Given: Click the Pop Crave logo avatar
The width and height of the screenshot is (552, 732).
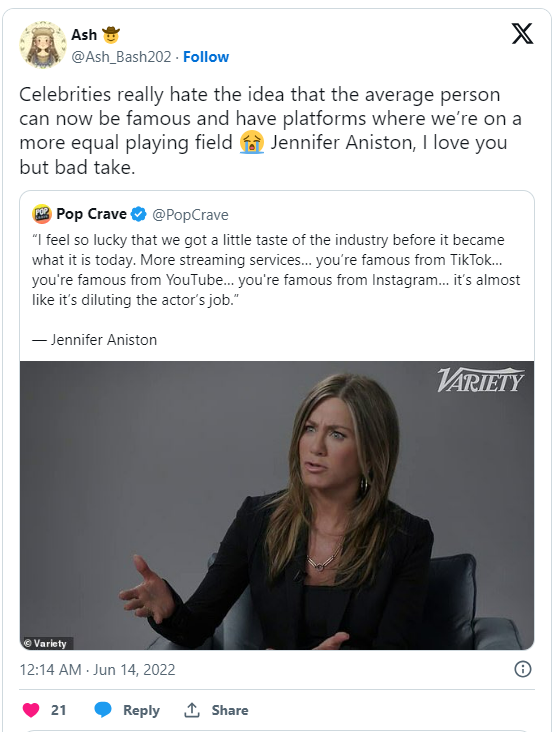Looking at the screenshot, I should pyautogui.click(x=42, y=214).
